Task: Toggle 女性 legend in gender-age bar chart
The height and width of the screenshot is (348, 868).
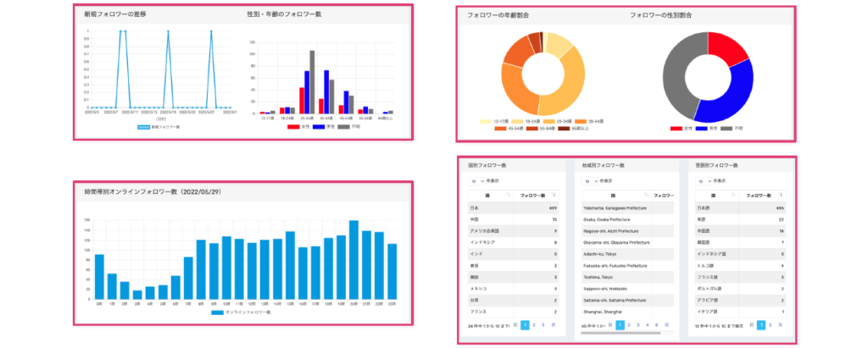Action: (292, 126)
